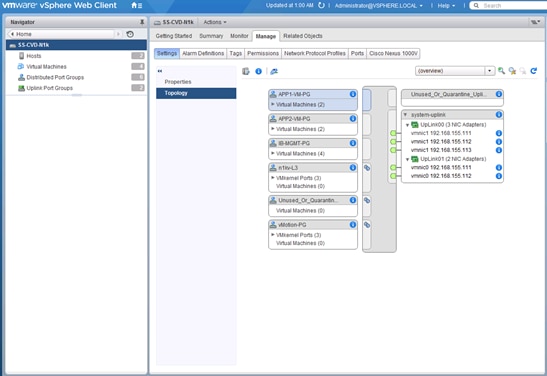This screenshot has width=547, height=376.
Task: Select the Tags sub-tab
Action: pyautogui.click(x=235, y=53)
